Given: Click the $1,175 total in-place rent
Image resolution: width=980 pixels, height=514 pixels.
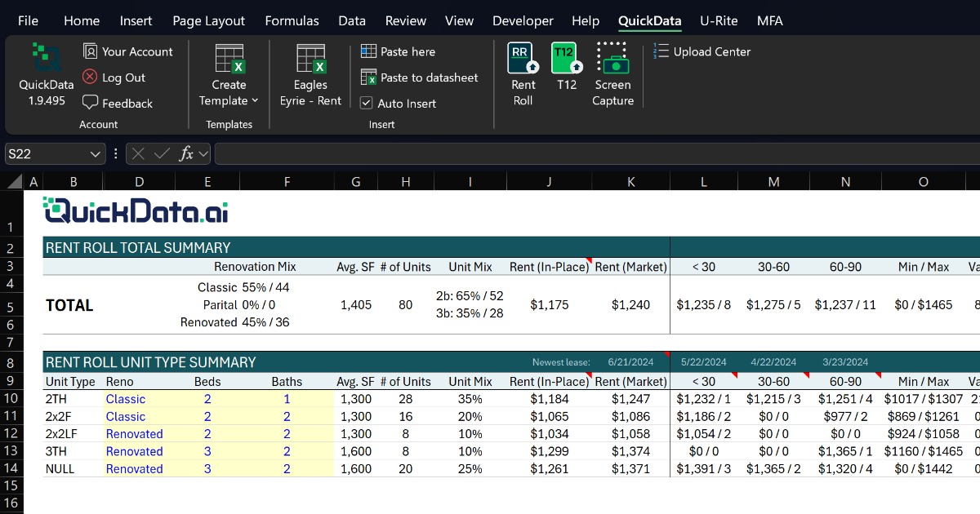Looking at the screenshot, I should [x=550, y=305].
